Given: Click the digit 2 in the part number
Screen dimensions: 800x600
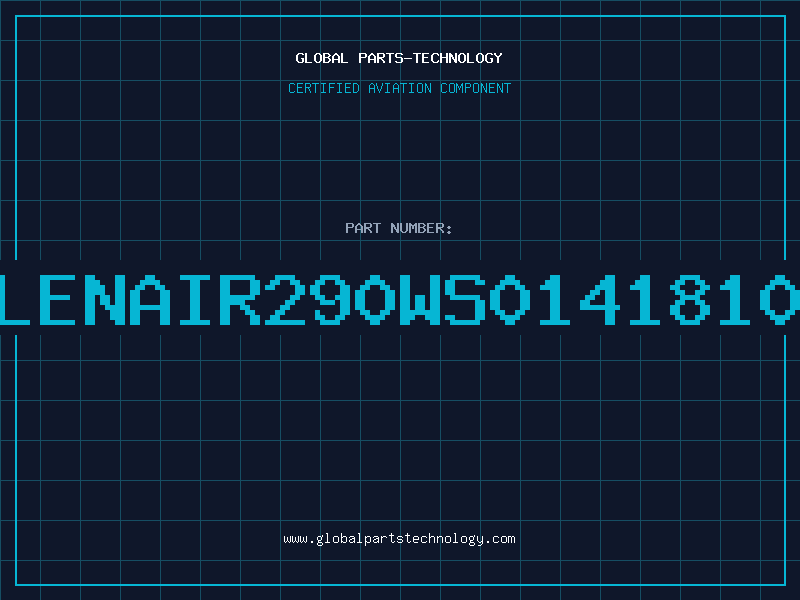Looking at the screenshot, I should click(x=285, y=299).
